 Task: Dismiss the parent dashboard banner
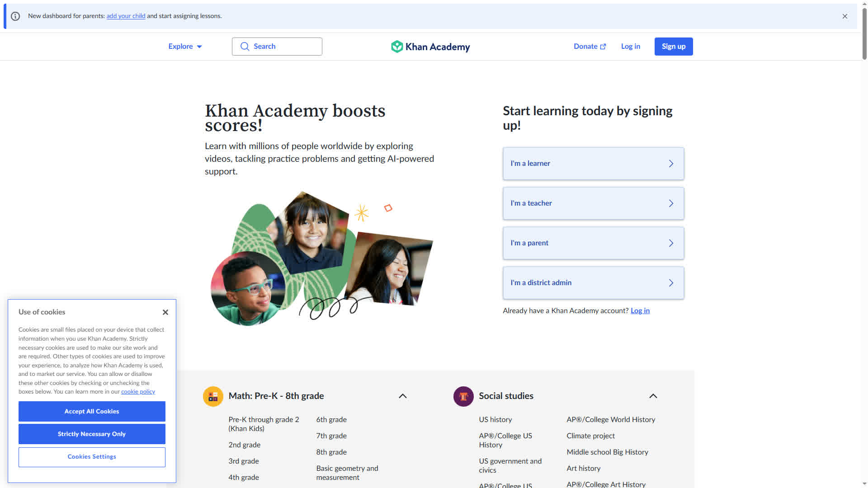(x=845, y=16)
